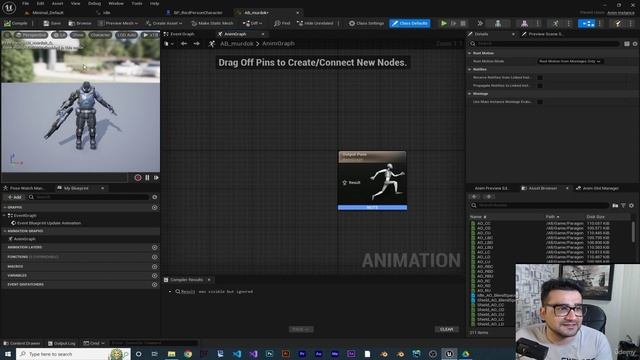Click the Skeletal Mesh mode icon
Screen dimensions: 640x360
click(524, 23)
